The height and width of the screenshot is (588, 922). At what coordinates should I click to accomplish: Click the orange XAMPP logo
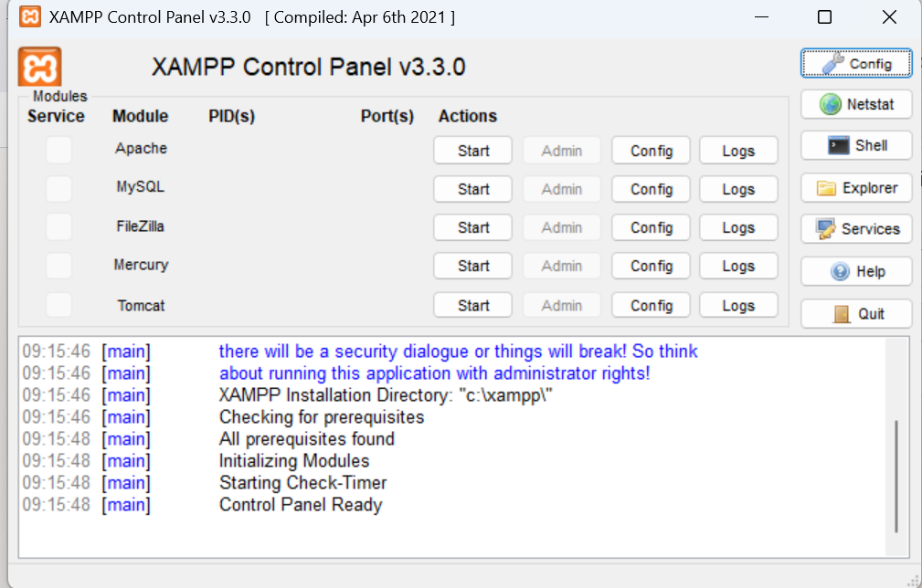[40, 68]
